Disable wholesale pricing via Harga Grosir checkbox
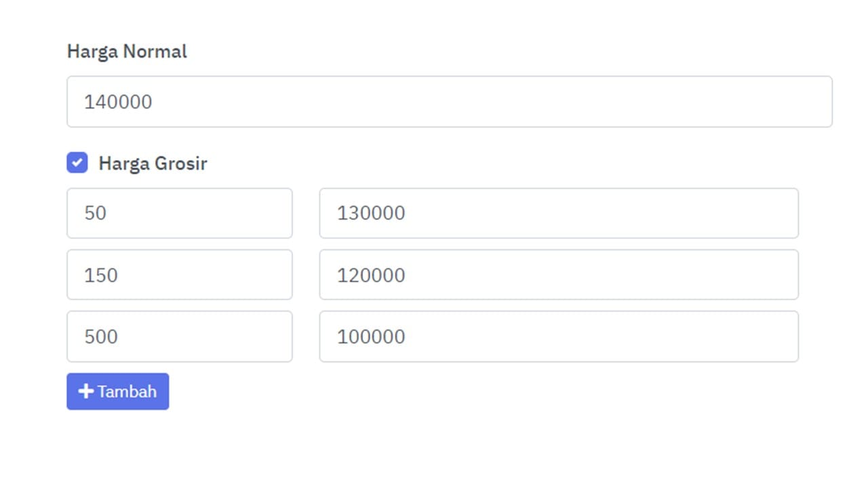The width and height of the screenshot is (868, 488). [77, 163]
